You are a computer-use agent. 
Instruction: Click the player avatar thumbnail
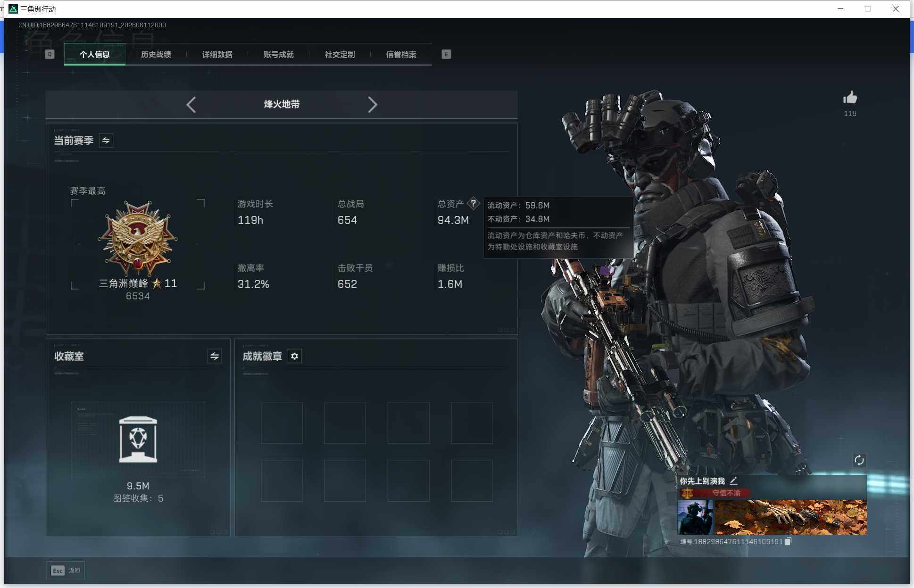[695, 517]
